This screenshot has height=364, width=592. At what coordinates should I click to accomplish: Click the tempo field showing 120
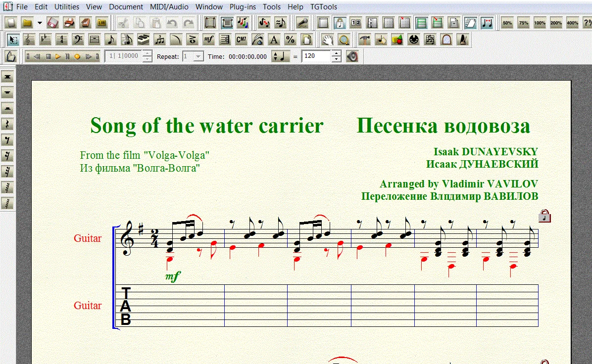pos(316,56)
